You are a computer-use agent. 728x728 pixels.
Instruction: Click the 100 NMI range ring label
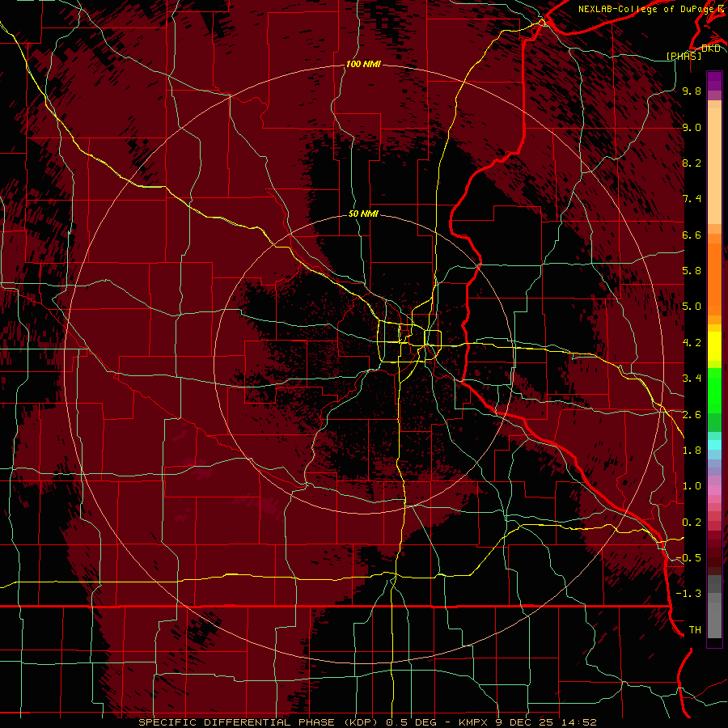click(363, 64)
